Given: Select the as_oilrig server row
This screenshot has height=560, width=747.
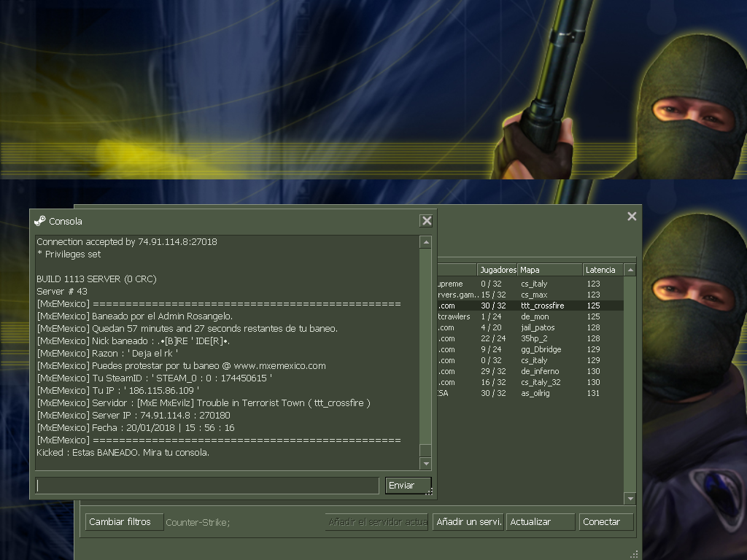Looking at the screenshot, I should pos(530,393).
